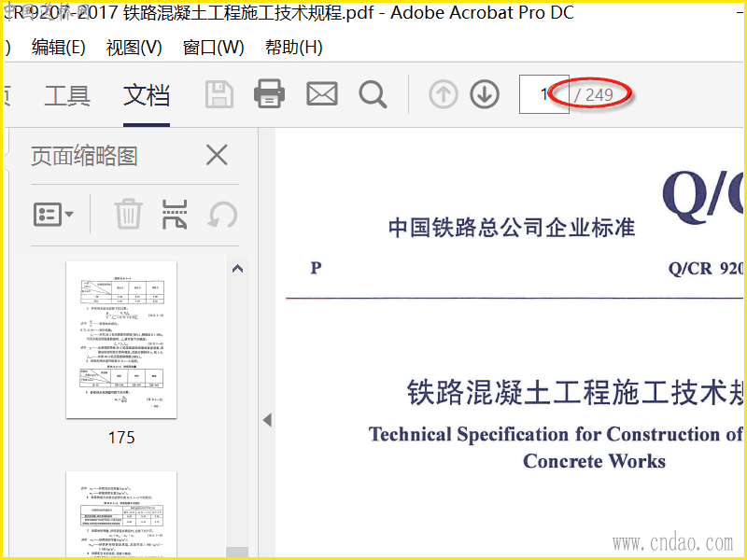Switch to the 工具 tab
The image size is (747, 560).
tap(67, 95)
